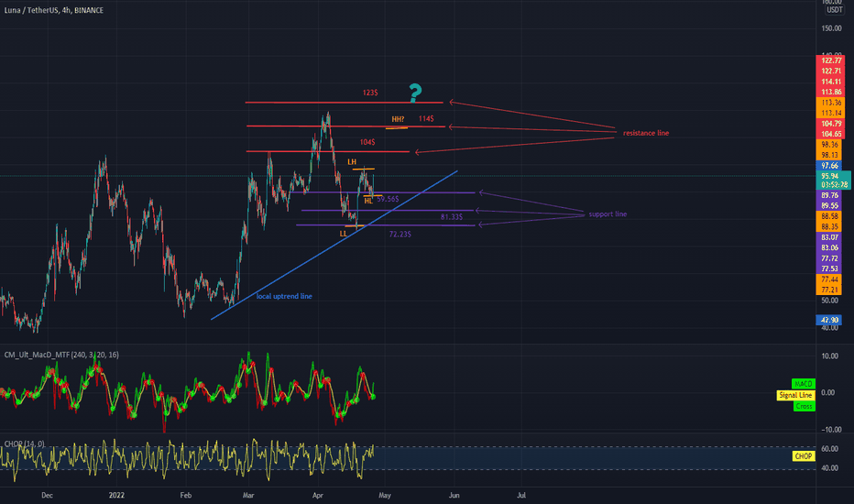Select the 72.23$ support label
Screen dimensions: 854x504
tap(400, 235)
